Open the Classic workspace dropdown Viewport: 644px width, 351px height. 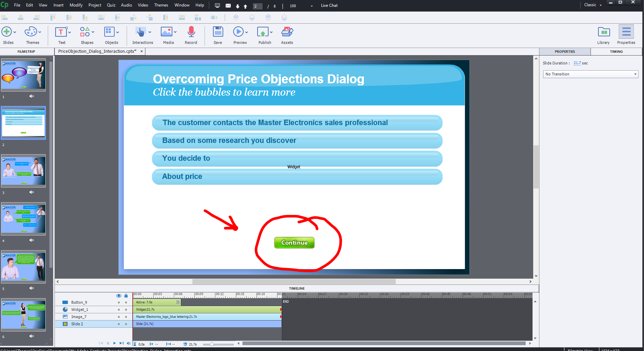593,5
